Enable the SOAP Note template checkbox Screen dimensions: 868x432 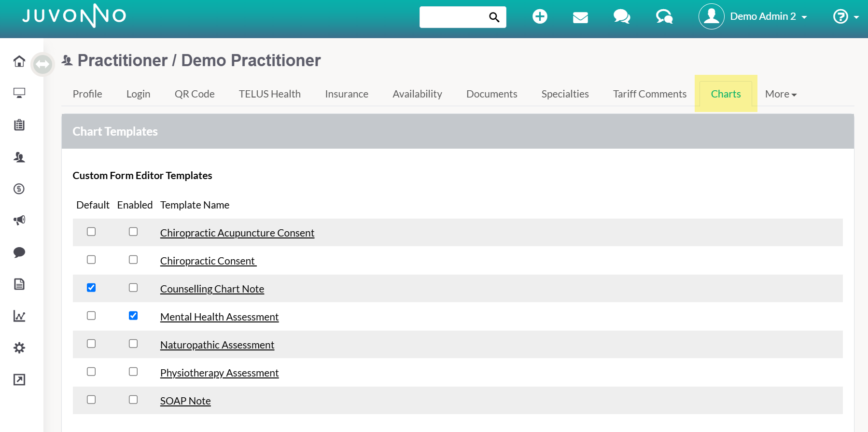(x=133, y=400)
